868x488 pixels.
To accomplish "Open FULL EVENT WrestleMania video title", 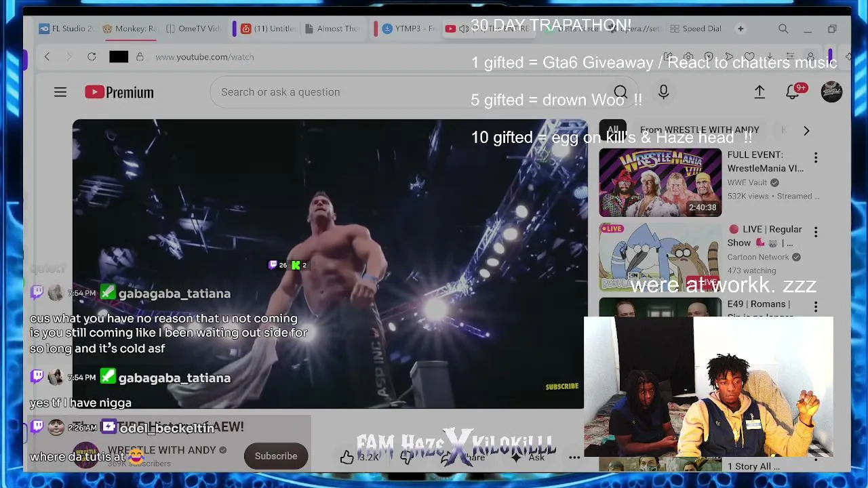I will pos(766,161).
